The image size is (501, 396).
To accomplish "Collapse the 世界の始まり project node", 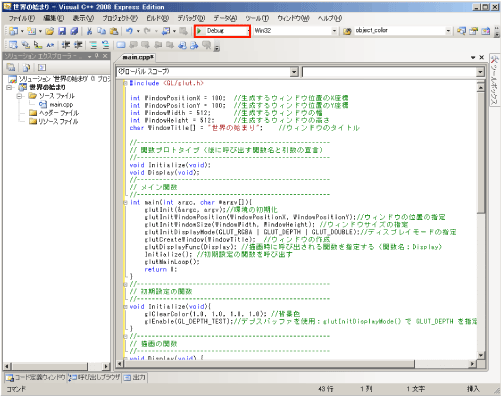I will 9,87.
